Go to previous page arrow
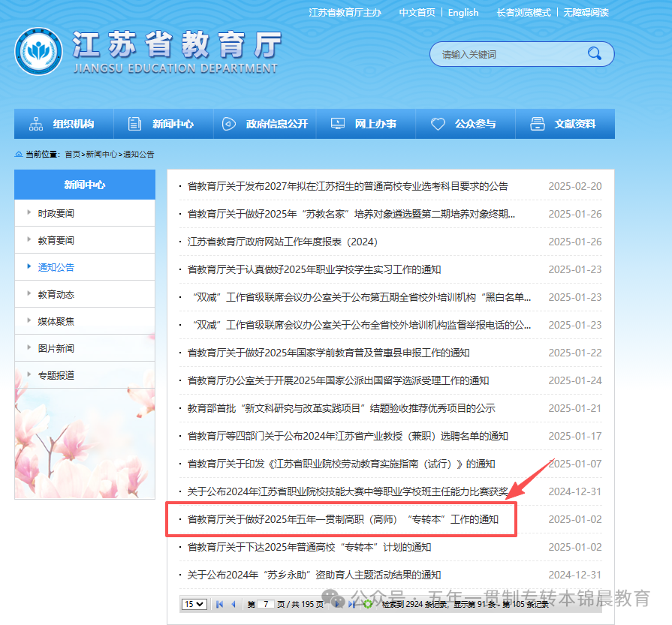The image size is (672, 625). [233, 604]
